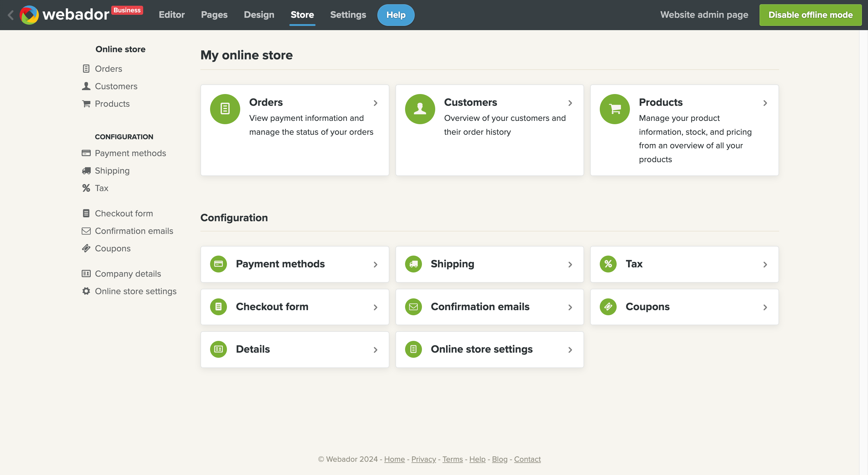Click the green Products cart icon
The width and height of the screenshot is (868, 475).
tap(614, 109)
